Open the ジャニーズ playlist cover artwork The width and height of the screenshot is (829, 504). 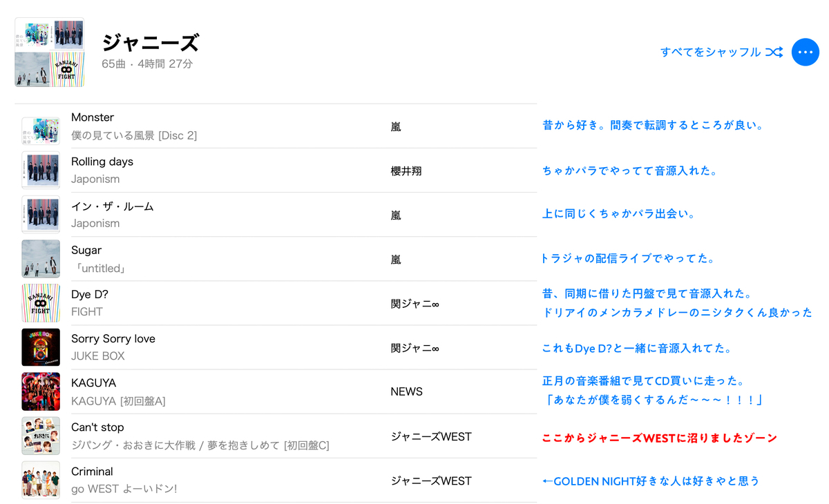coord(50,52)
